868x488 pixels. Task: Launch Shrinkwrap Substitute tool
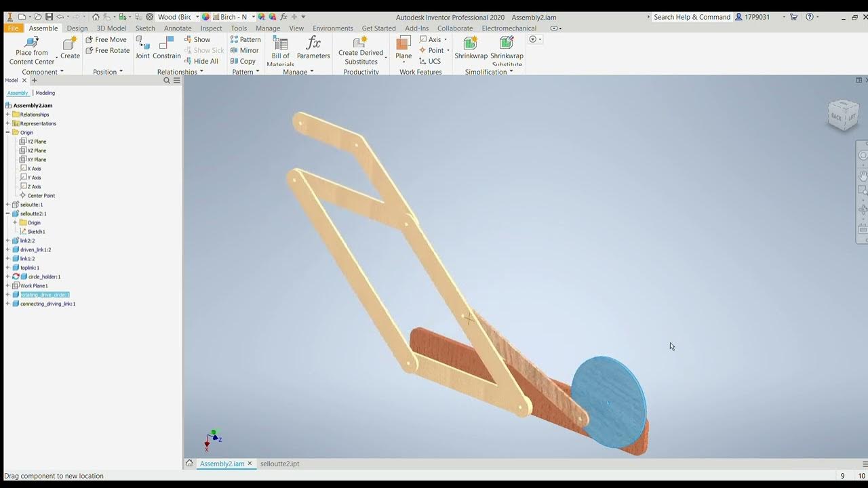[507, 52]
